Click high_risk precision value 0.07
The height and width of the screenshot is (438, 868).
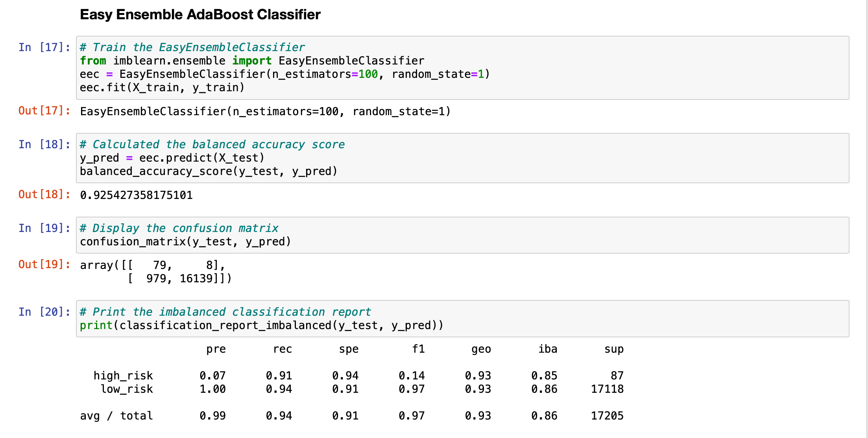tap(212, 375)
